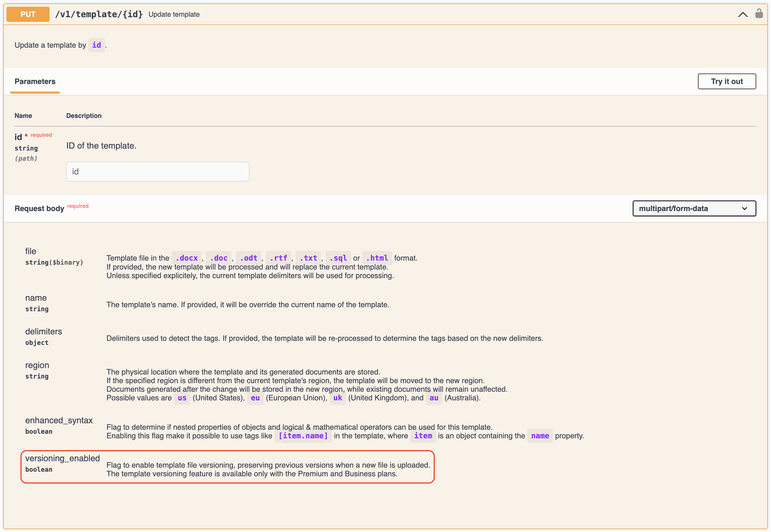Click the purple 'name' code tag
The width and height of the screenshot is (771, 532).
pos(540,436)
